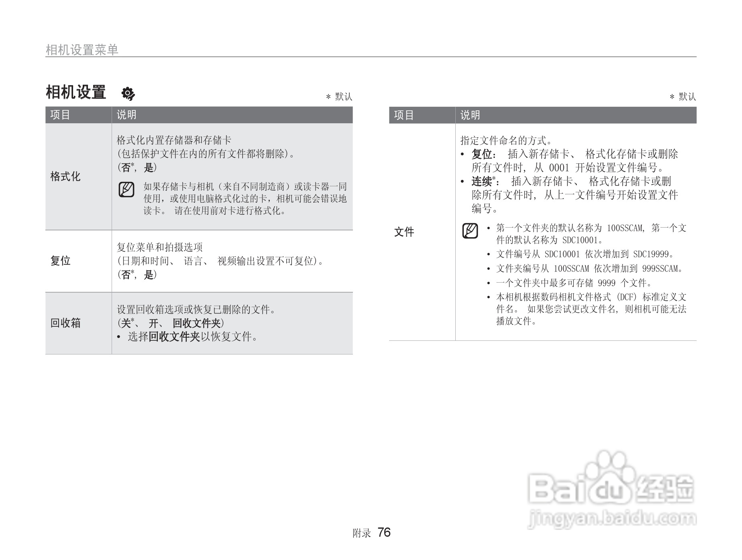Click the last line 播放文件
The image size is (742, 560).
(517, 321)
